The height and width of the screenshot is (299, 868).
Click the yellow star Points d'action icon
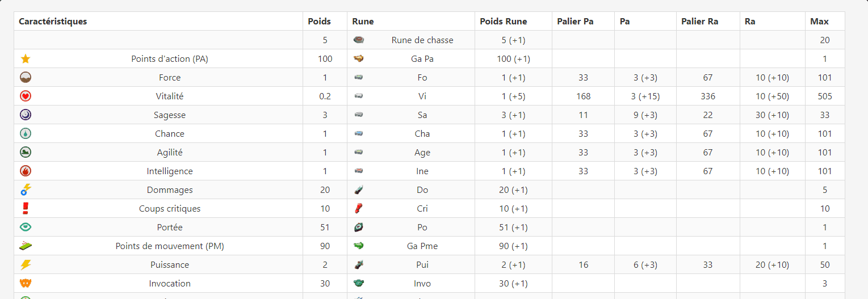click(25, 58)
